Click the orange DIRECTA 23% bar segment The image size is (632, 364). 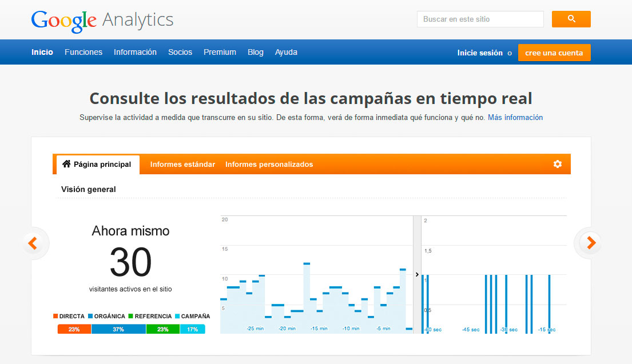tap(74, 329)
